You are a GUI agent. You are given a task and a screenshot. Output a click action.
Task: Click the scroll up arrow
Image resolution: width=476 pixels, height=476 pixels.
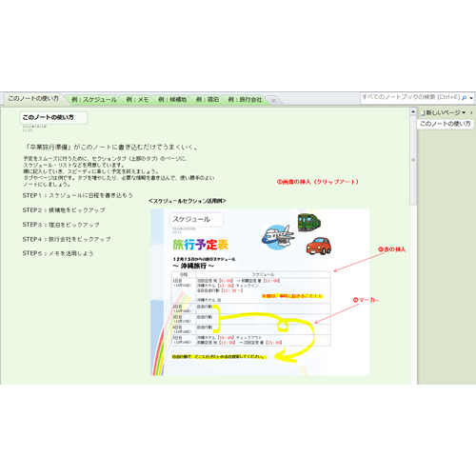pyautogui.click(x=413, y=111)
